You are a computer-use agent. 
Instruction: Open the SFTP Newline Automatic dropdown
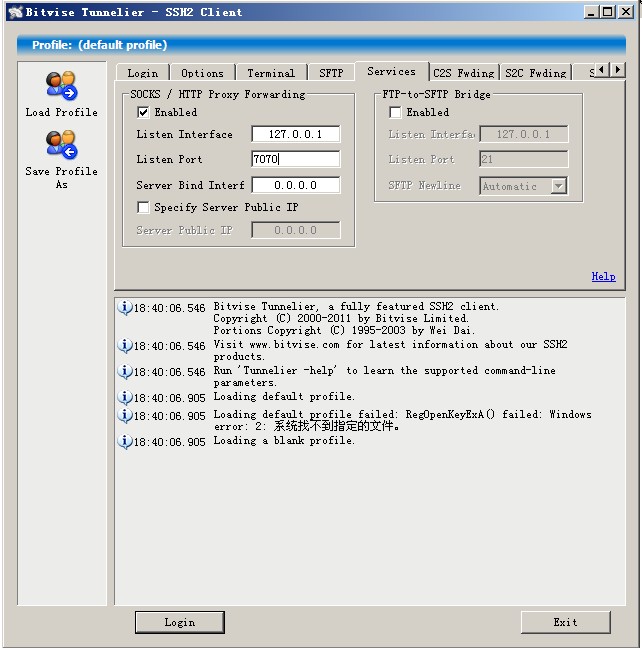(x=558, y=186)
